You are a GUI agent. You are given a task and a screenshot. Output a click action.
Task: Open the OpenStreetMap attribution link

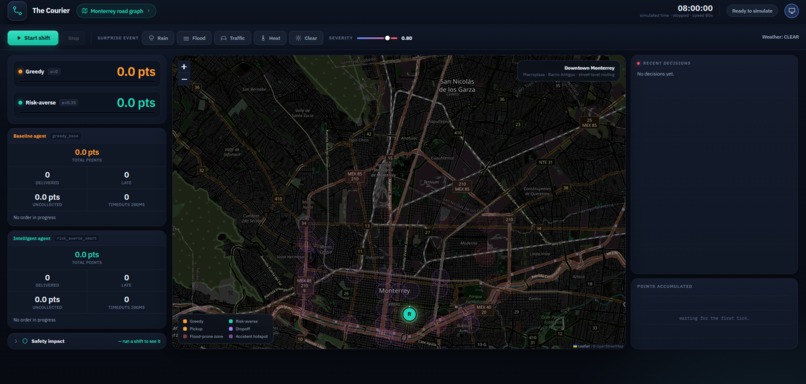(x=609, y=346)
